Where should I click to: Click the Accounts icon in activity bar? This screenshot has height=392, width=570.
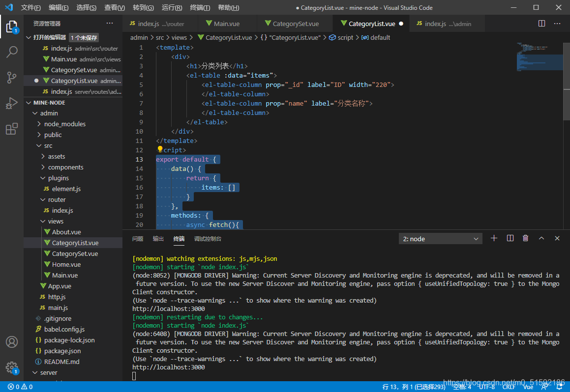tap(12, 342)
